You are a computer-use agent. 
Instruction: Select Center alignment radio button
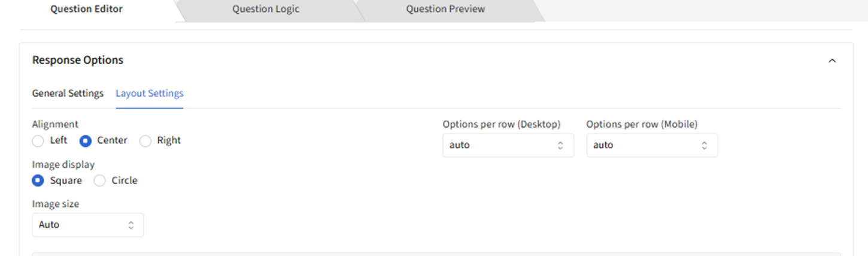coord(86,141)
